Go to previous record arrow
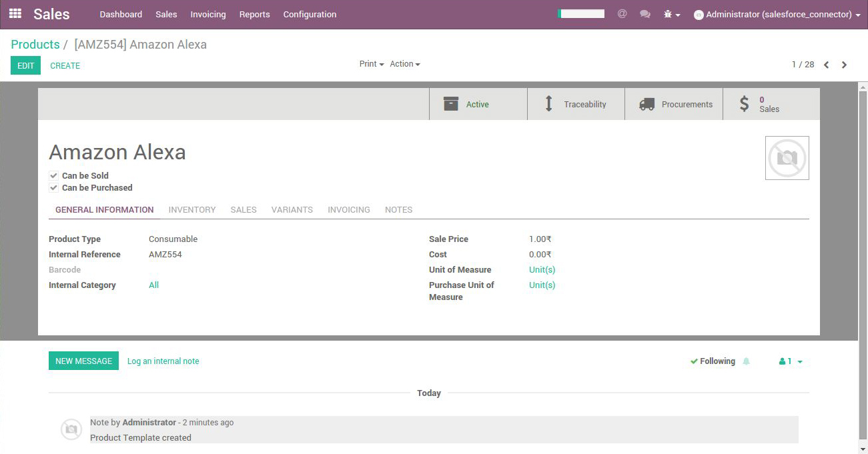 tap(826, 65)
